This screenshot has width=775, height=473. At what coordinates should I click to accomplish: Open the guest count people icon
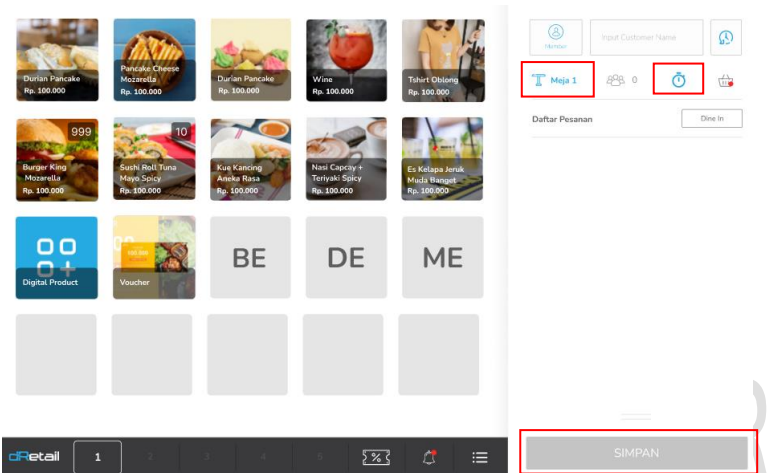[x=615, y=80]
